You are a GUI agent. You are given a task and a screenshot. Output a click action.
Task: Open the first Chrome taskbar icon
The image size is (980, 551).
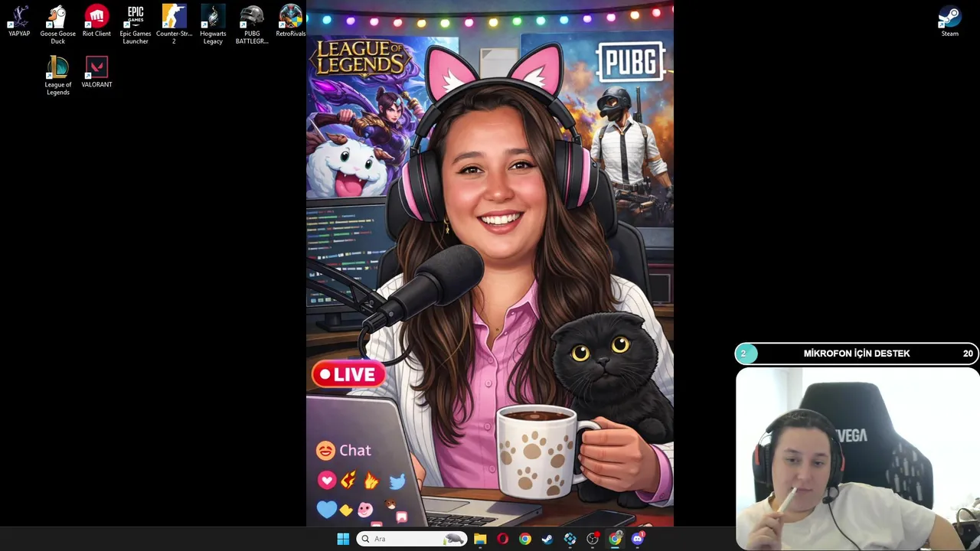click(x=524, y=539)
